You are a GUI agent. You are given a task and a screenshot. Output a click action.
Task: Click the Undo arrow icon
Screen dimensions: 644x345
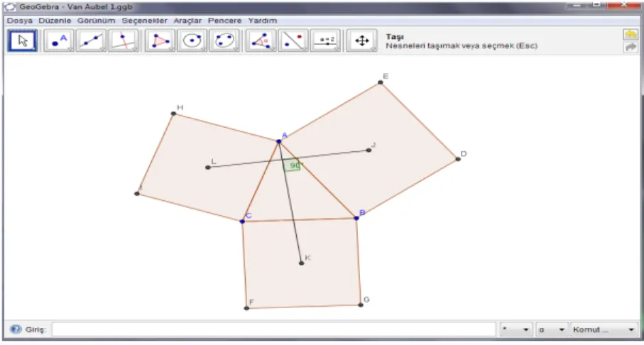[x=630, y=35]
